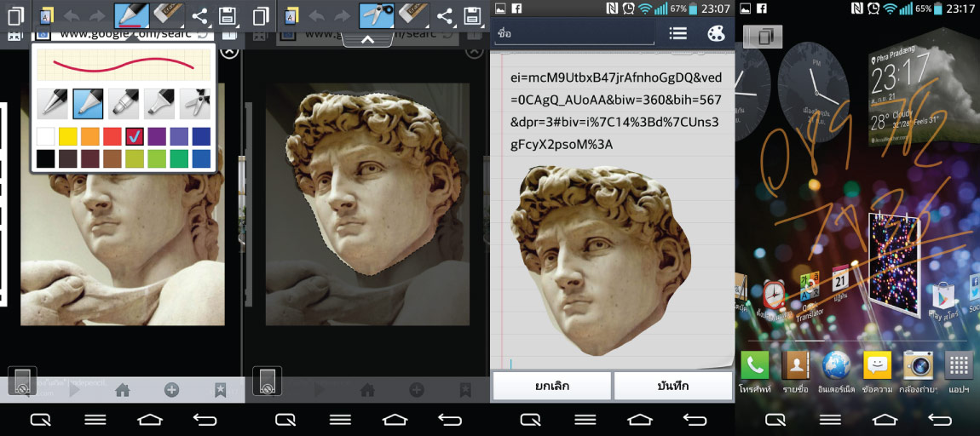The image size is (980, 436).
Task: Open the paint palette icon in memo header
Action: pyautogui.click(x=715, y=33)
